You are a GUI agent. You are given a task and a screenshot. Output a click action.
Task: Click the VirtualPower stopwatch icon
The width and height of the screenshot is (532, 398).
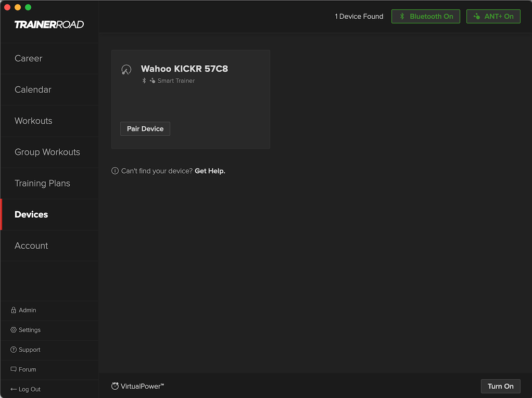pos(115,386)
